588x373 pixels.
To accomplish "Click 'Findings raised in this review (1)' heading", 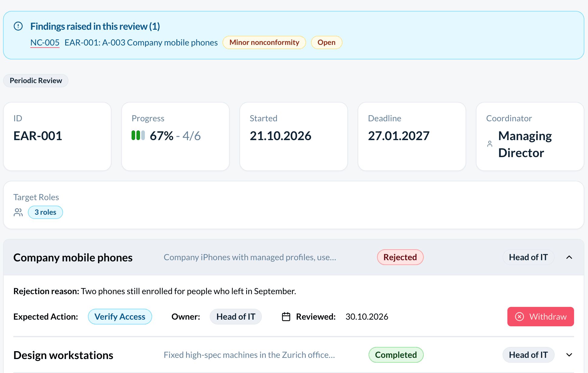I will click(x=95, y=26).
